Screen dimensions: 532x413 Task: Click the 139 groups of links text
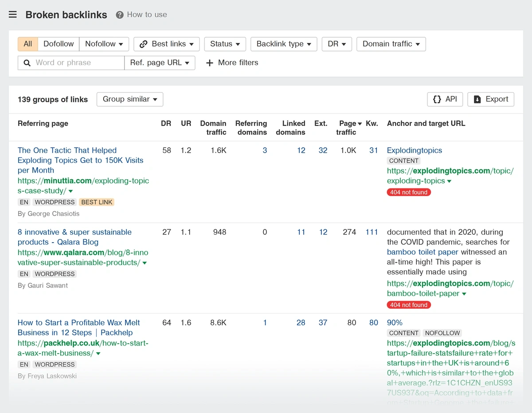pos(53,99)
